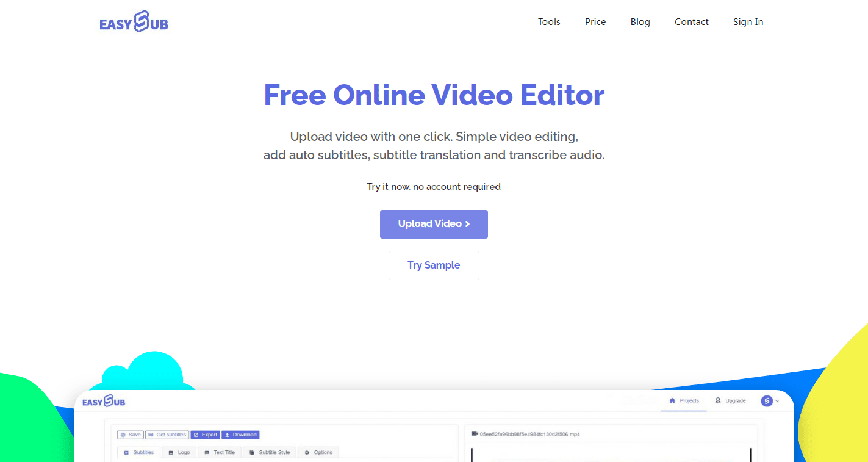Open the Options tab
The height and width of the screenshot is (462, 868).
pyautogui.click(x=318, y=452)
